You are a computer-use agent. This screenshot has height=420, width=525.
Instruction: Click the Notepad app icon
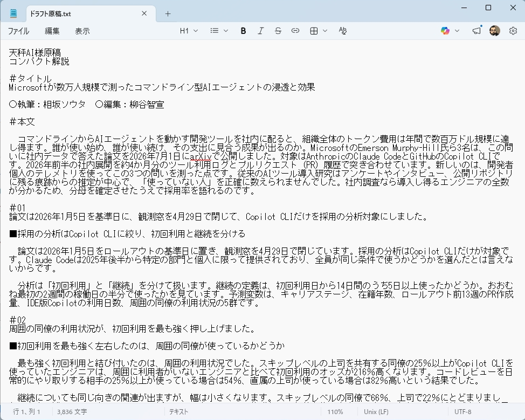click(x=13, y=13)
